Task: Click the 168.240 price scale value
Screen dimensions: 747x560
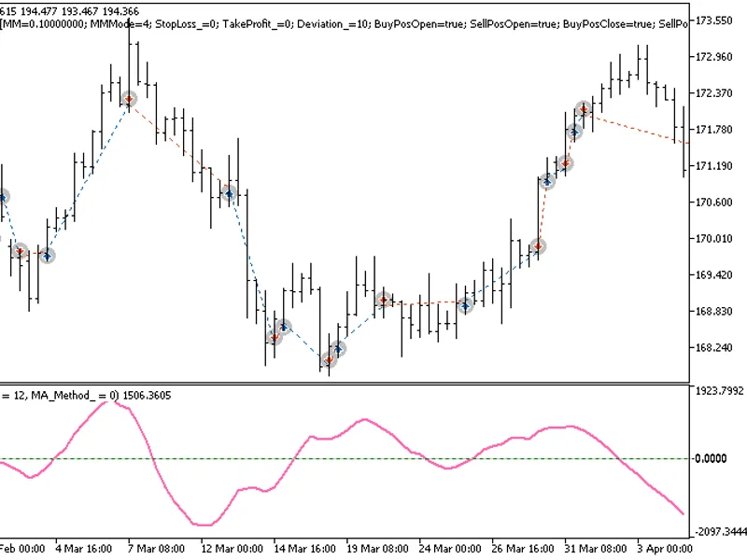Action: [x=713, y=347]
